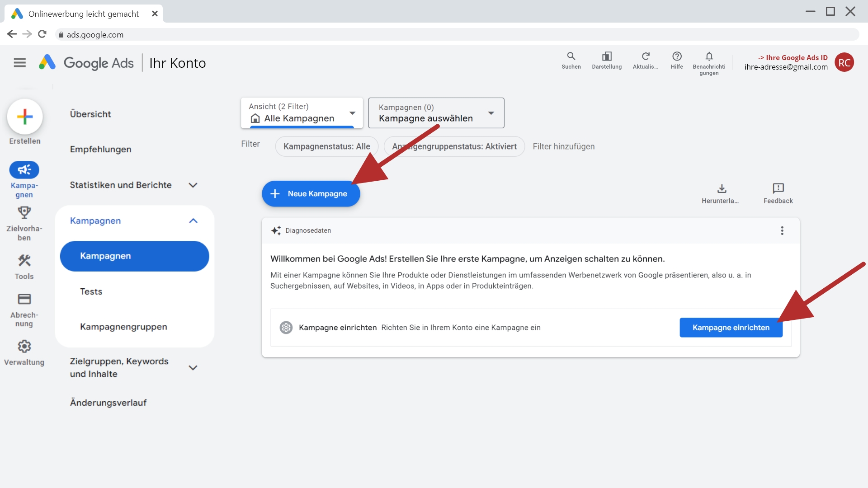Expand Statistiken und Berichte section
The height and width of the screenshot is (488, 868).
[193, 185]
